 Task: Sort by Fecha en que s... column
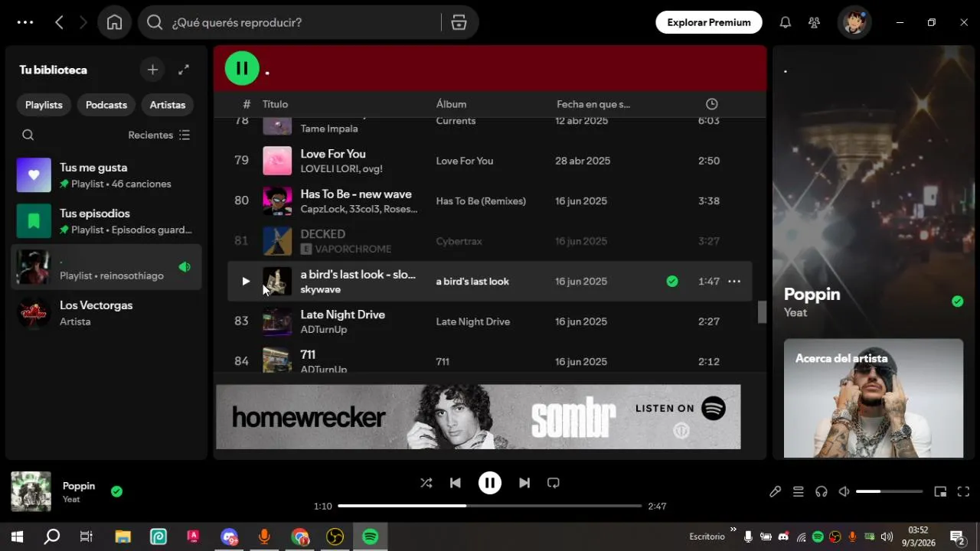(x=593, y=104)
